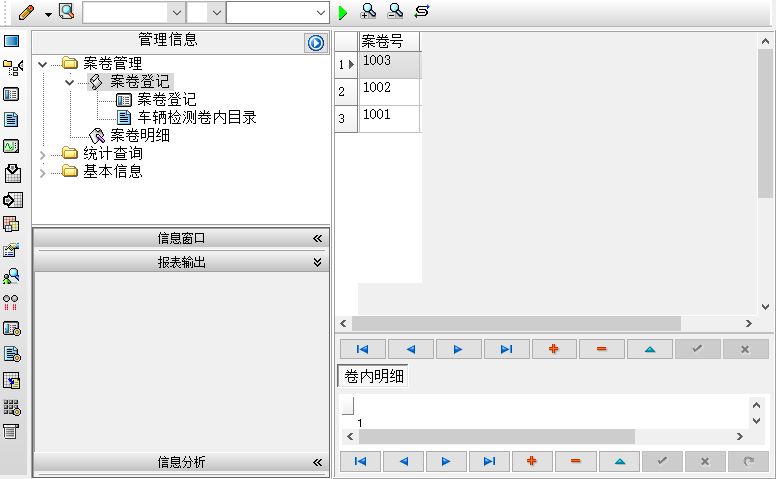Click the form layout sidebar icon
776x479 pixels.
pyautogui.click(x=11, y=94)
